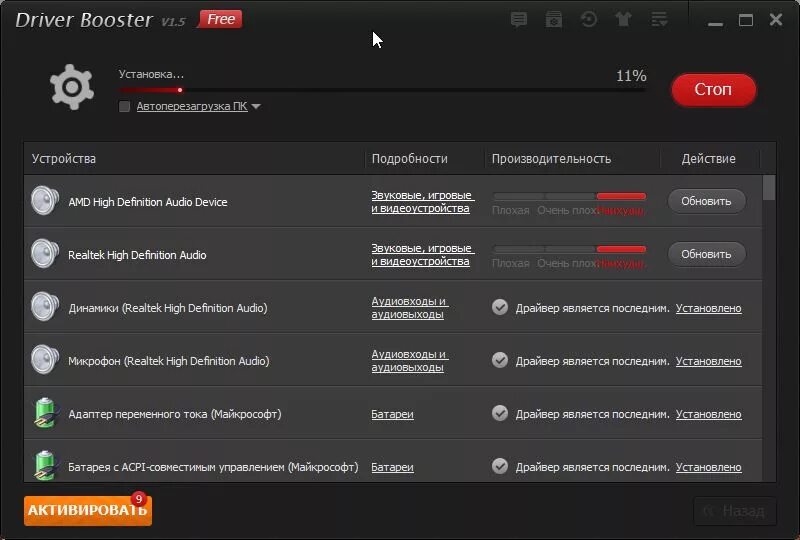800x540 pixels.
Task: Click the Батарея с ACPI battery icon
Action: point(46,465)
